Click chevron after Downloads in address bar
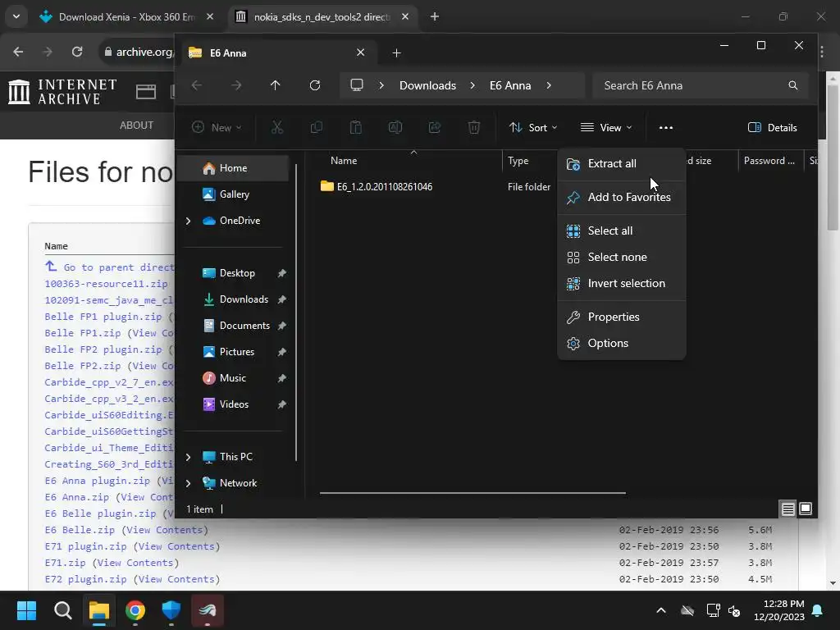Screen dimensions: 840x630 [x=472, y=85]
